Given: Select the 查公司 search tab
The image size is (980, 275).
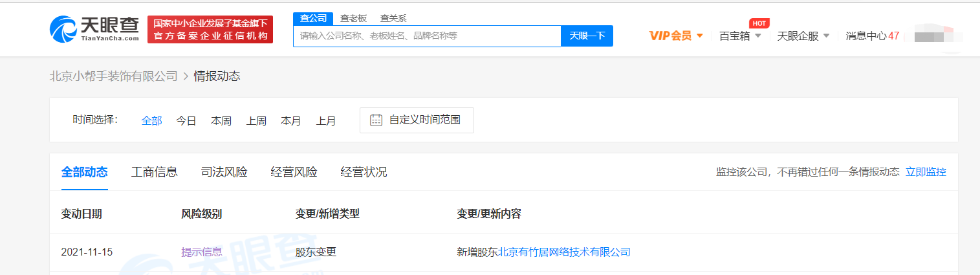Looking at the screenshot, I should [313, 18].
